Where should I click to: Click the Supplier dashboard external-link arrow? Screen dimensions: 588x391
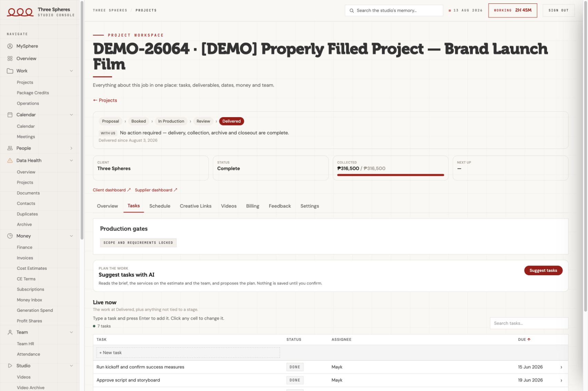(175, 190)
